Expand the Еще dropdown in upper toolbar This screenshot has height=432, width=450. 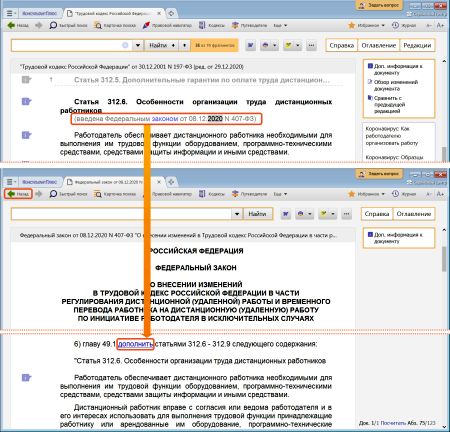point(280,25)
